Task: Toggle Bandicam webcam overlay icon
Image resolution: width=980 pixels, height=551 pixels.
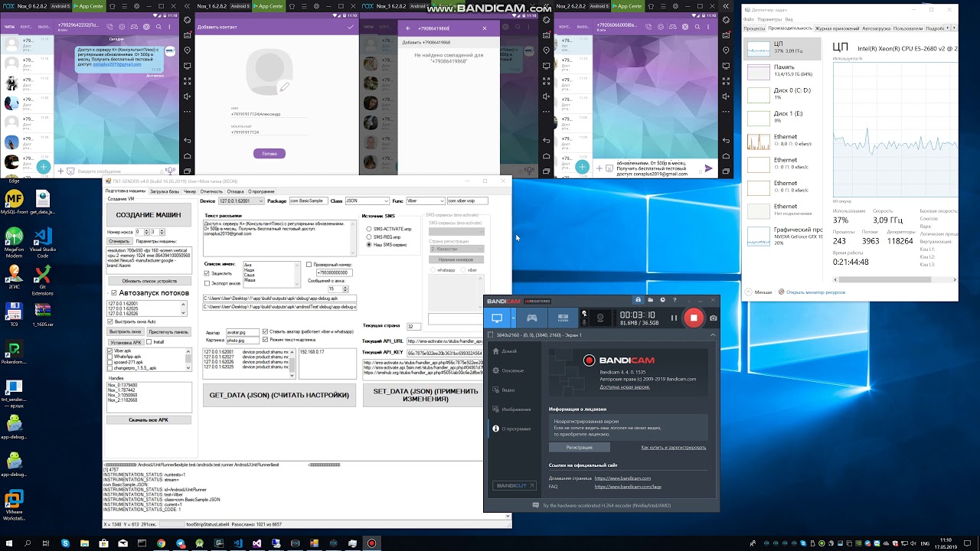Action: (599, 318)
